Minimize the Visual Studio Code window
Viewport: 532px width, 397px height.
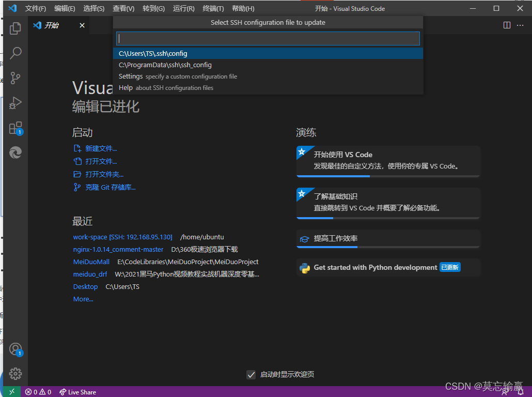click(x=473, y=8)
